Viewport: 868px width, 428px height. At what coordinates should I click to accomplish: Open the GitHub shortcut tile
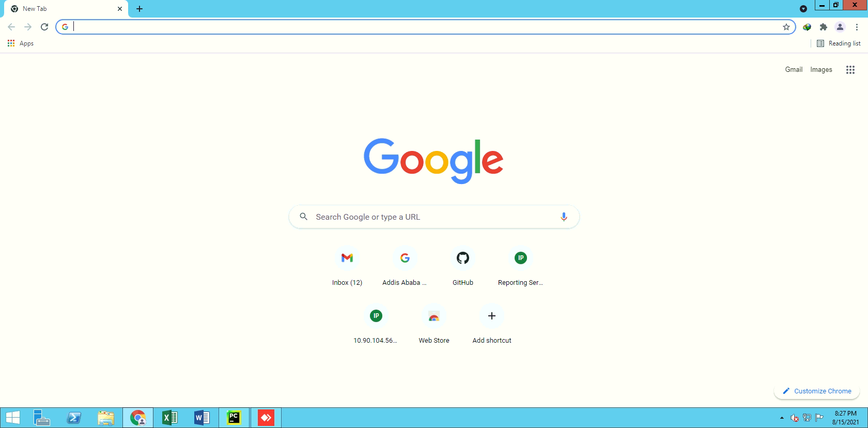click(463, 267)
